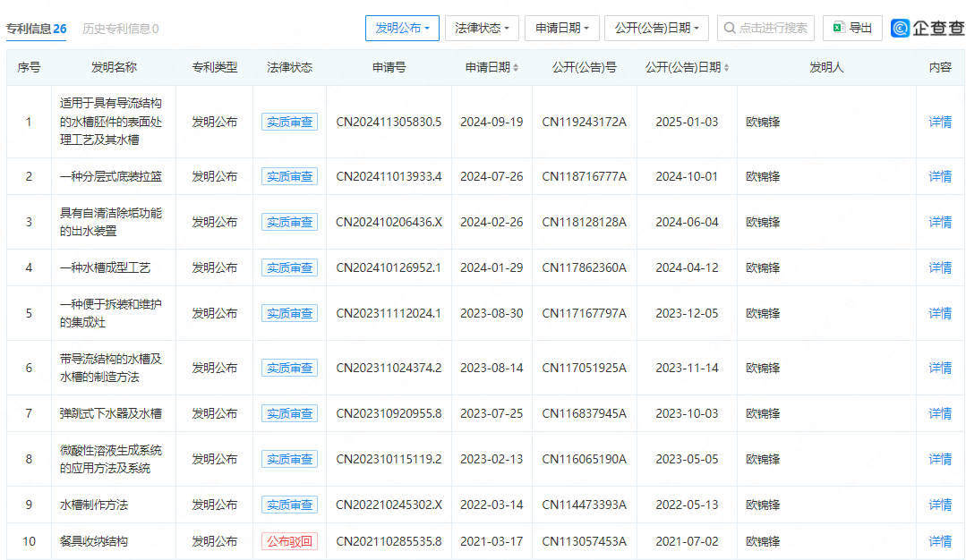This screenshot has height=560, width=966.
Task: Open 详情 for 一种水槽成型工艺
Action: [940, 267]
